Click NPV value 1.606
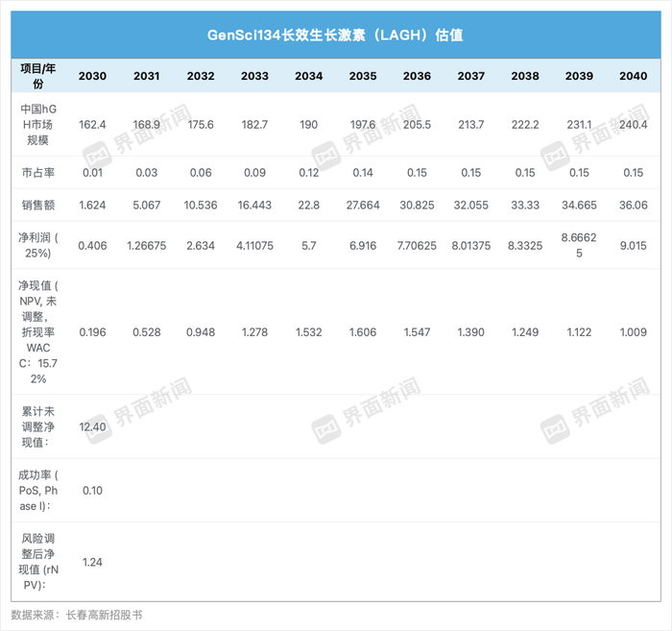The width and height of the screenshot is (672, 631). (363, 332)
